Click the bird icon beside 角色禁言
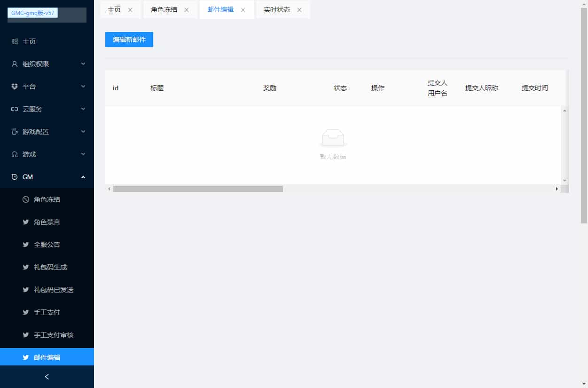588x388 pixels. 26,222
